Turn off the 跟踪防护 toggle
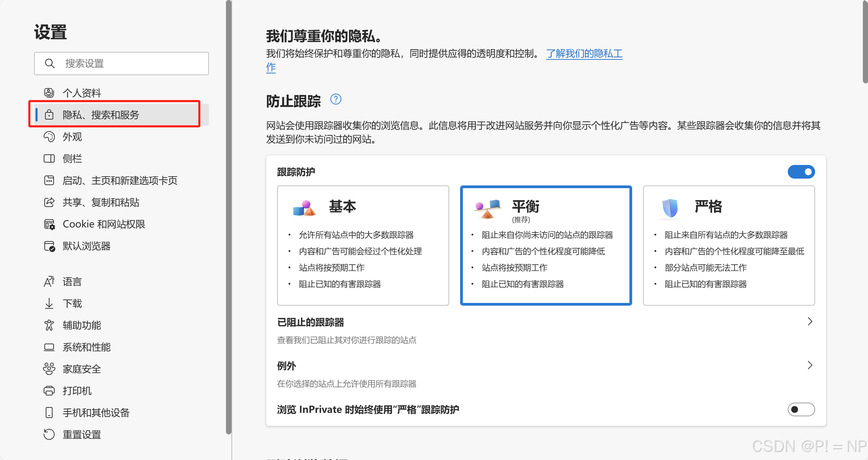The height and width of the screenshot is (460, 868). (801, 172)
